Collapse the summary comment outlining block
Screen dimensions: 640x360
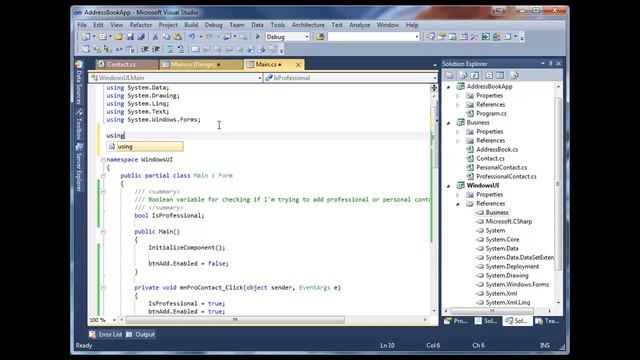click(103, 191)
